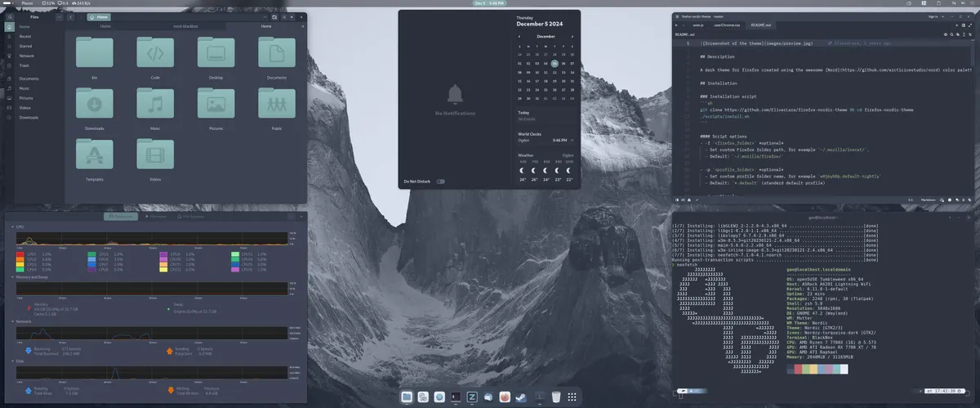The height and width of the screenshot is (408, 980).
Task: Select highlighted day 05 in calendar
Action: tap(555, 63)
